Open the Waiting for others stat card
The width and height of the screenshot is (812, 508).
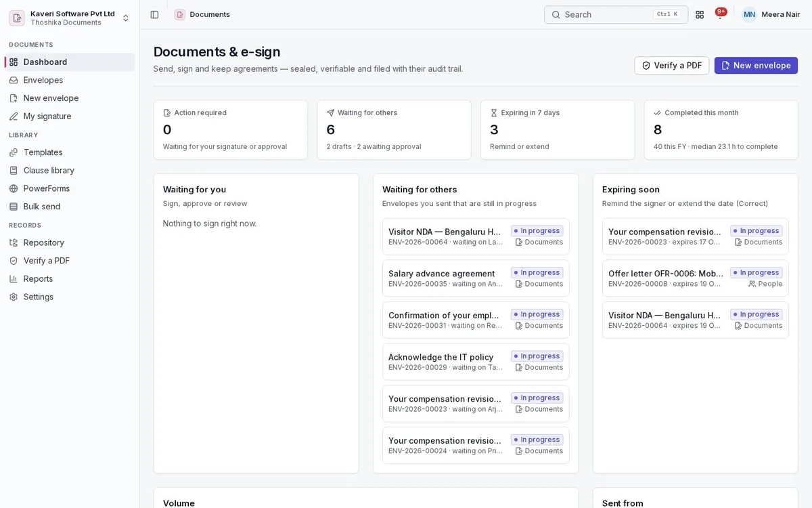(x=394, y=130)
